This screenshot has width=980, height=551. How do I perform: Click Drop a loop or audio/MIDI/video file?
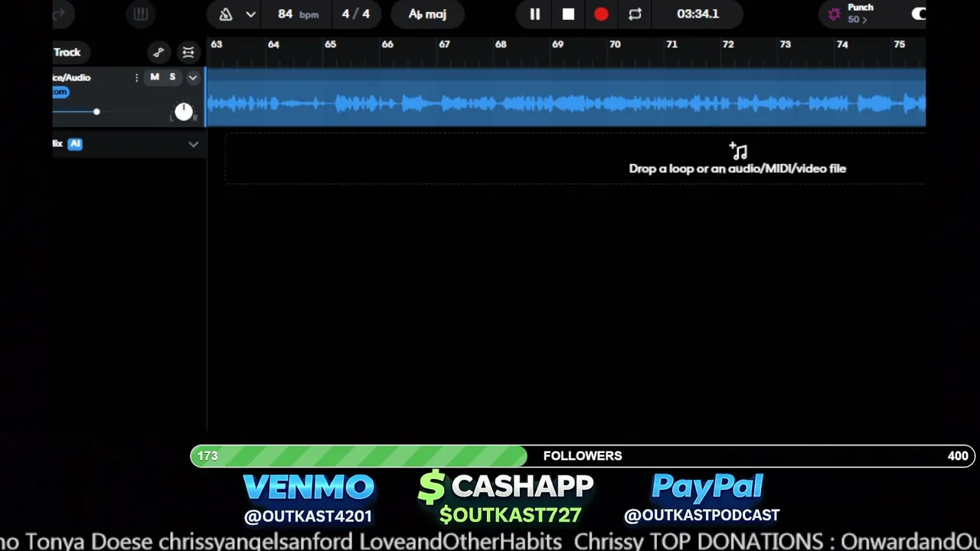(737, 168)
